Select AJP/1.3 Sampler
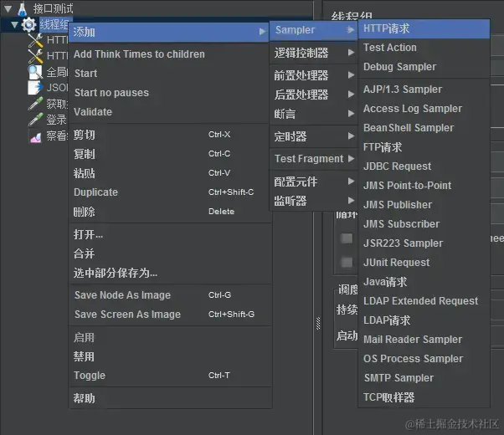 [424, 90]
